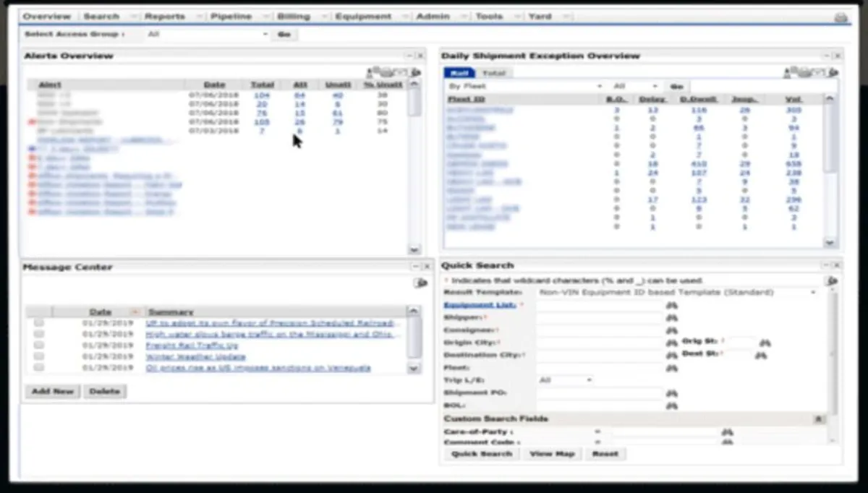Click the 07/03/2018 alert date cell
868x493 pixels.
[x=214, y=131]
